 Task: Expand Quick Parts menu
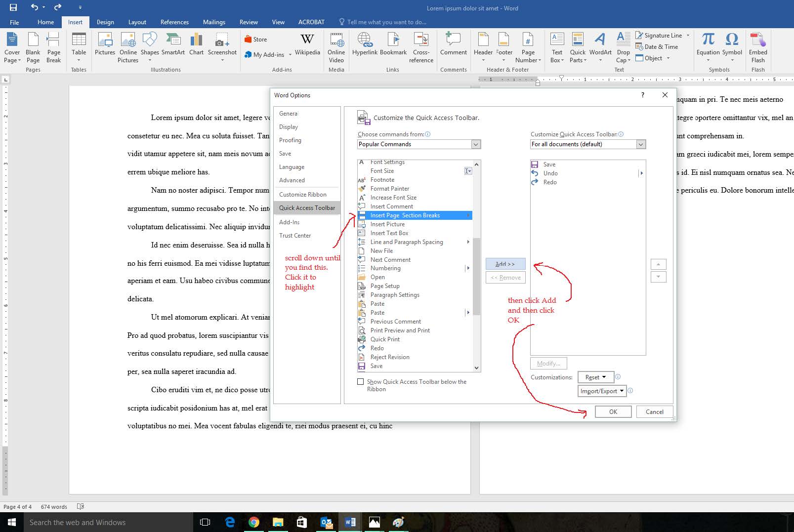point(578,47)
